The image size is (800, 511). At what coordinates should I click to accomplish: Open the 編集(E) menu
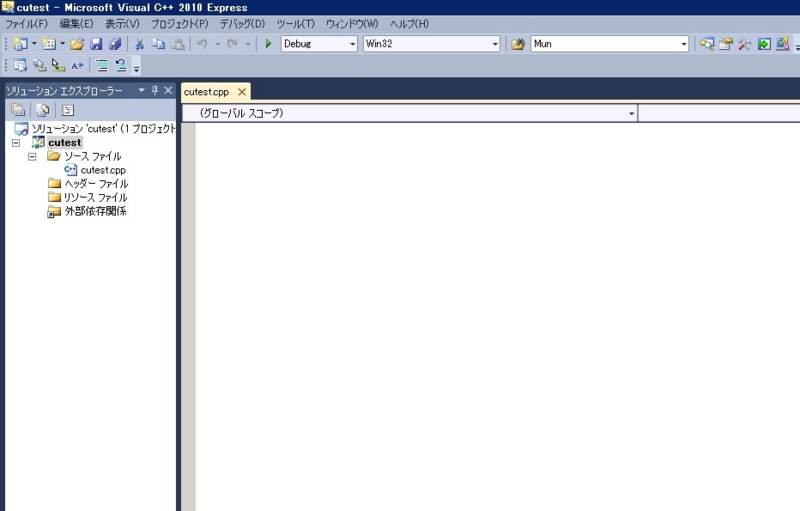pyautogui.click(x=76, y=23)
